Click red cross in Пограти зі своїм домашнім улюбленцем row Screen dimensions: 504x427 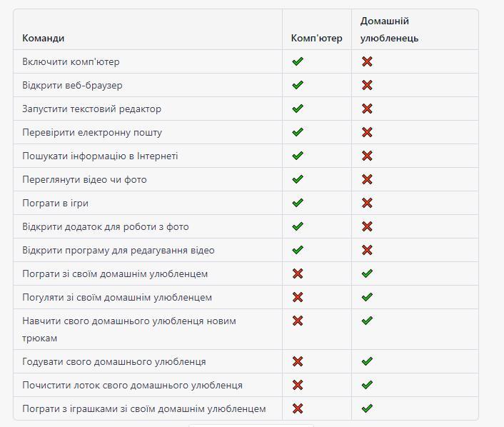298,273
